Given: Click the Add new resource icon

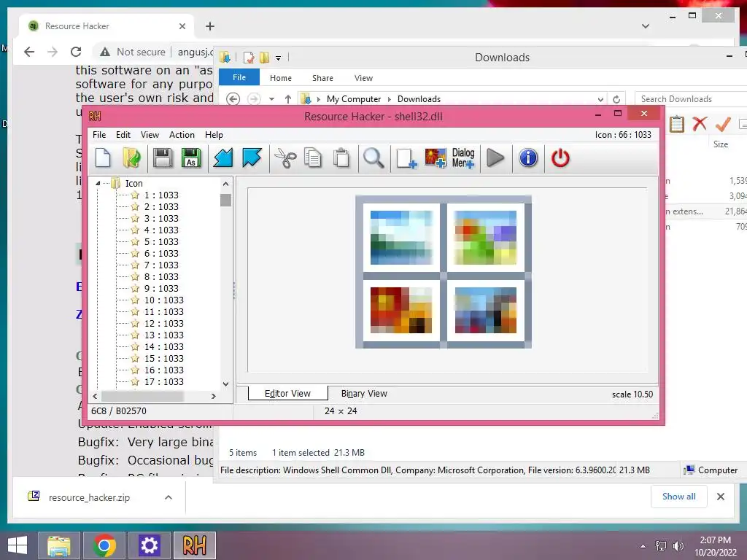Looking at the screenshot, I should click(x=406, y=158).
